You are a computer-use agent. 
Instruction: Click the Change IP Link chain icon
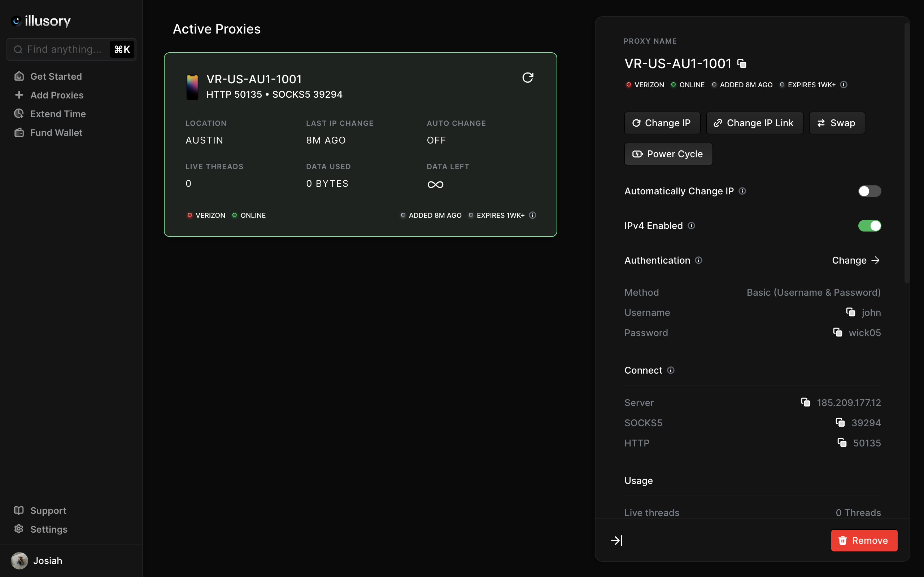[718, 123]
